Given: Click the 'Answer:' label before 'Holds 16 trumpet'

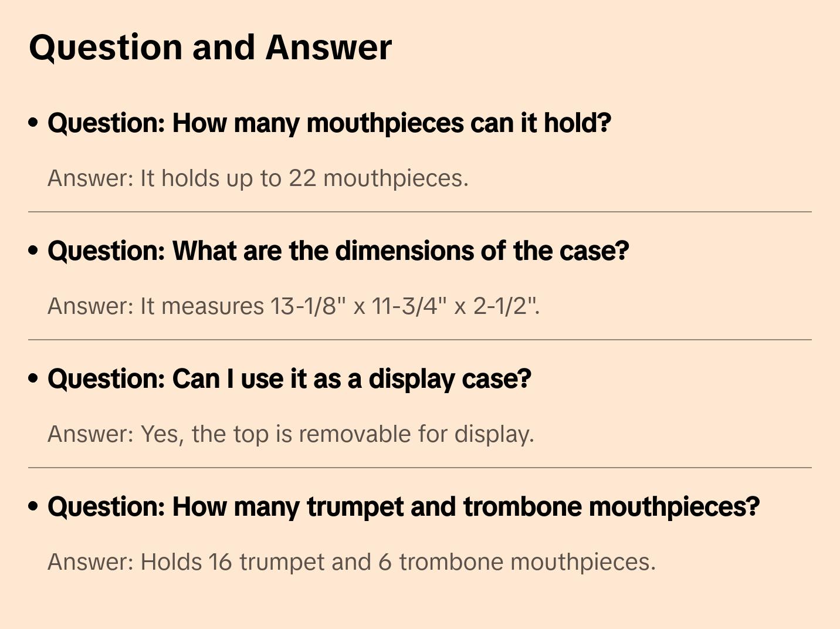Looking at the screenshot, I should point(91,562).
